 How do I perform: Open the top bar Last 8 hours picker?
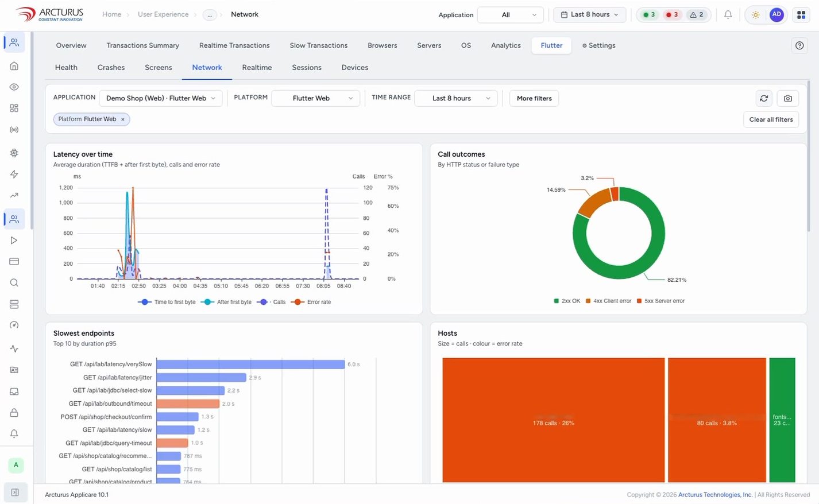pyautogui.click(x=590, y=15)
